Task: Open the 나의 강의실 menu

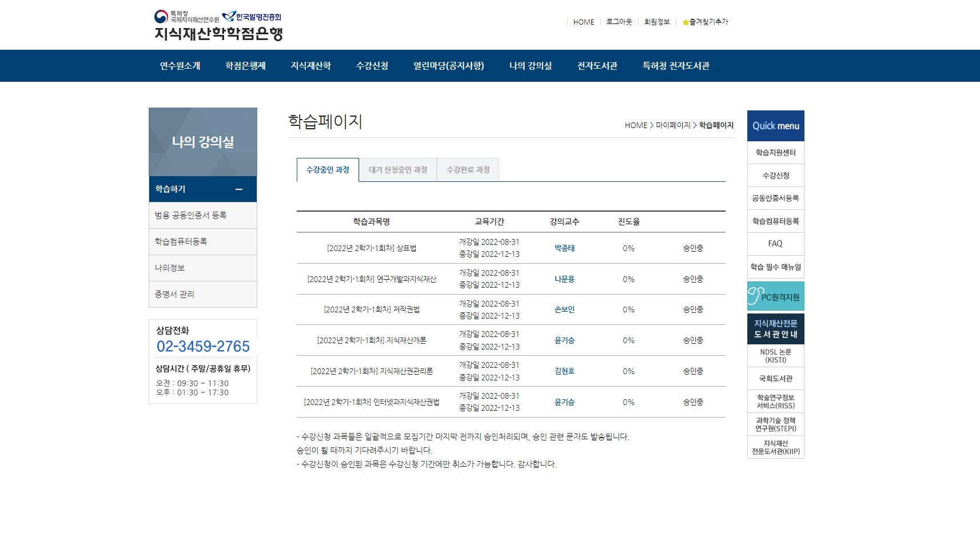Action: [531, 66]
